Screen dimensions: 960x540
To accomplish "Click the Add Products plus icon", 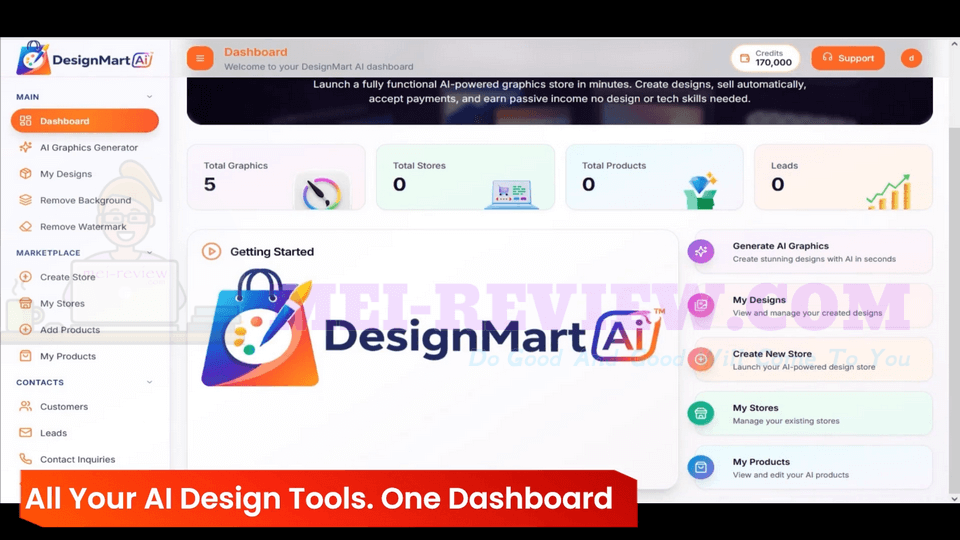I will click(25, 329).
